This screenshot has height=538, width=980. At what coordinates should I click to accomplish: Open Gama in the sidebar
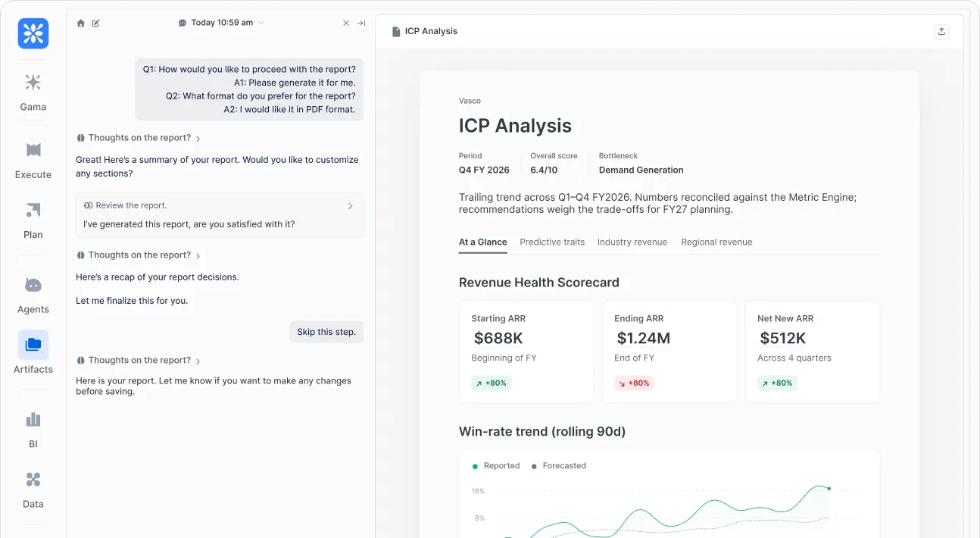tap(33, 92)
